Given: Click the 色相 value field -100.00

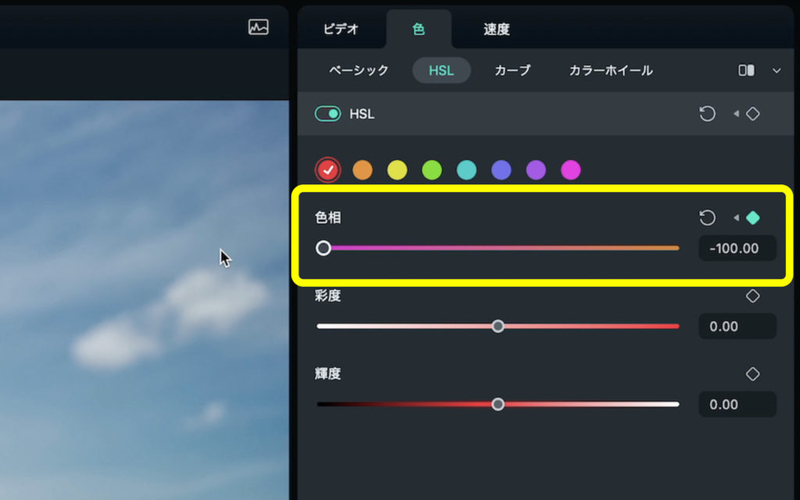Looking at the screenshot, I should (x=738, y=248).
